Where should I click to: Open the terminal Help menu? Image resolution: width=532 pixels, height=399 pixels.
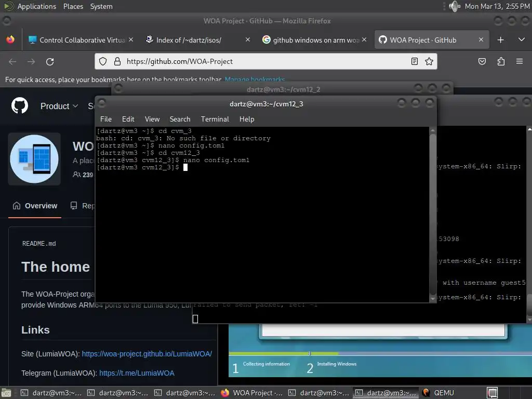point(247,119)
